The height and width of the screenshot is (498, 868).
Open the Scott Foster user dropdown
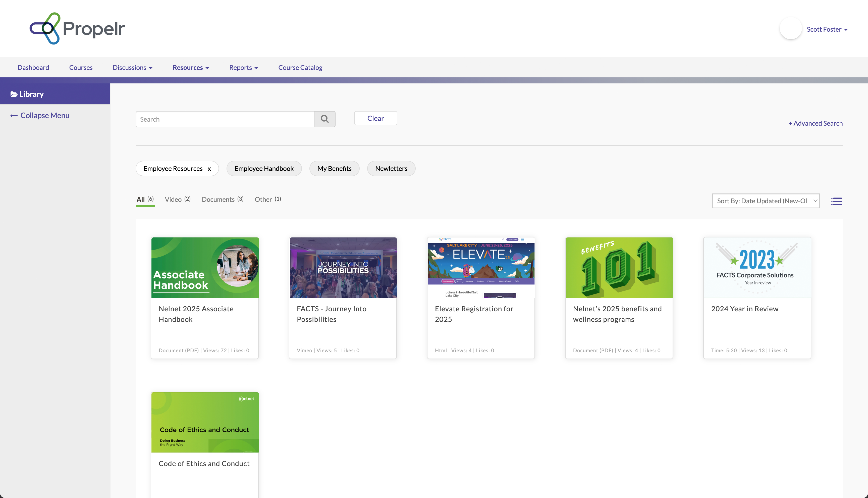[x=827, y=29]
